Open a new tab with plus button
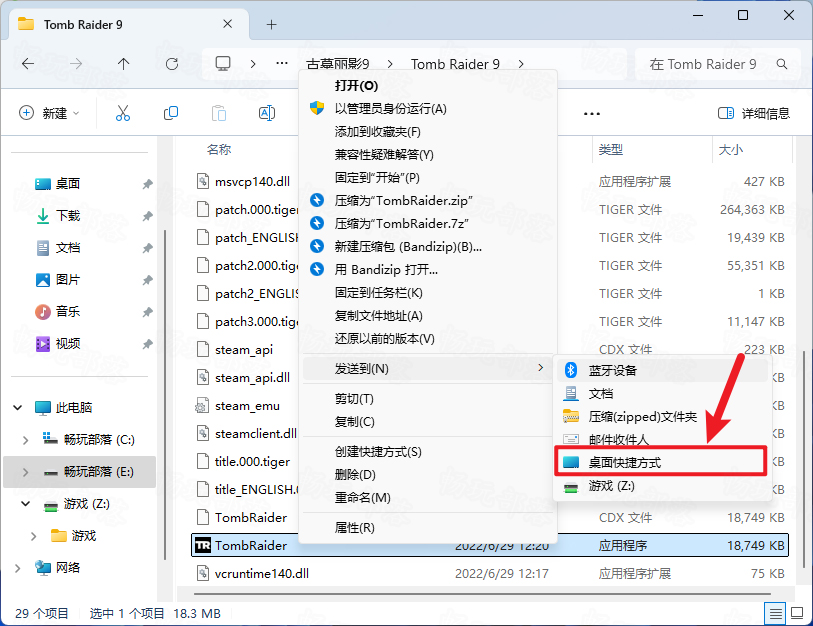This screenshot has height=626, width=813. click(272, 24)
